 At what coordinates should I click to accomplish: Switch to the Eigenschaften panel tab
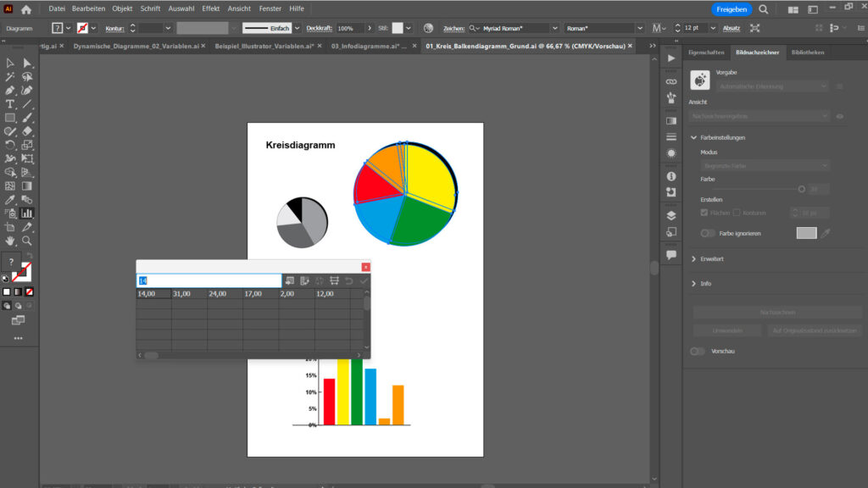pos(706,52)
